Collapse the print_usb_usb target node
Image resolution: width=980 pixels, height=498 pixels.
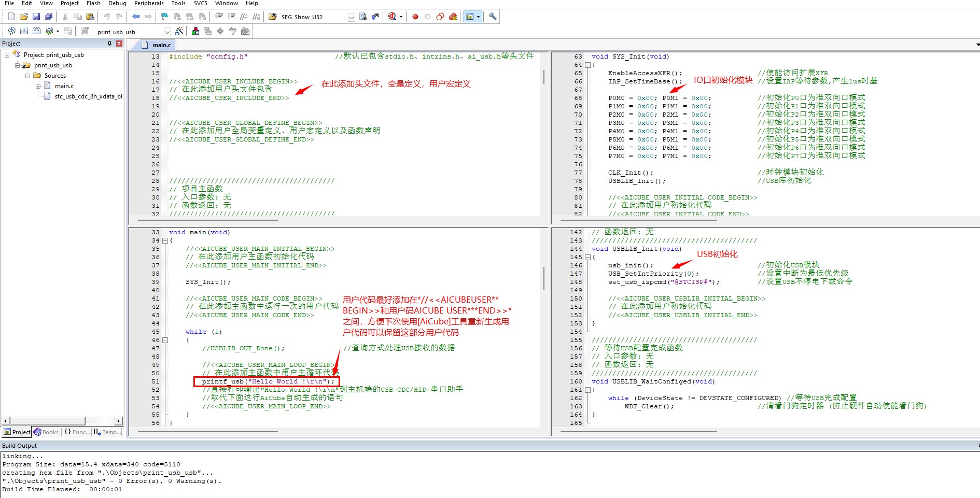pos(17,65)
